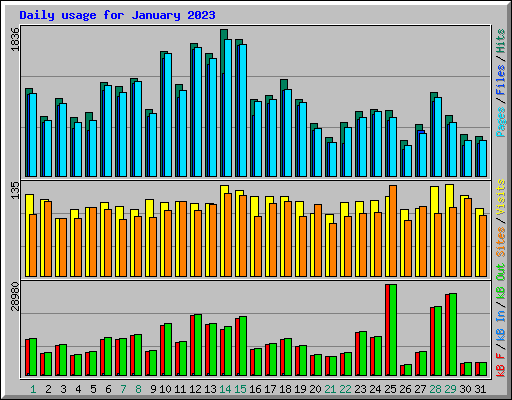
Task: Click the green kB Out bar for day 26
Action: pos(408,370)
